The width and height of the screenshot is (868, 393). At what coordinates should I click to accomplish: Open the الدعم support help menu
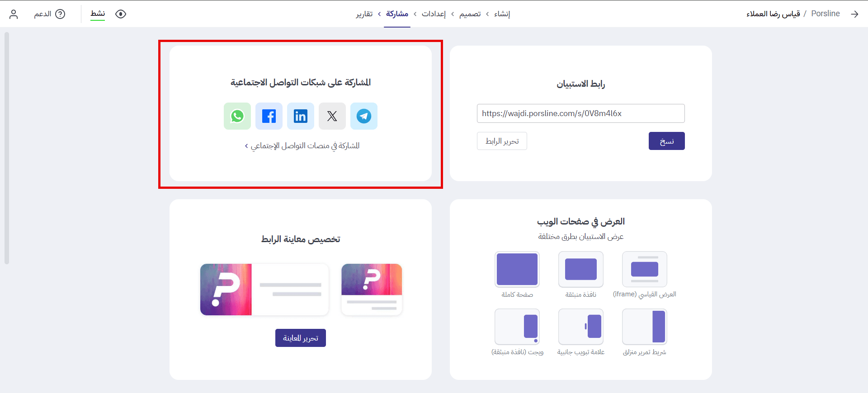(50, 14)
